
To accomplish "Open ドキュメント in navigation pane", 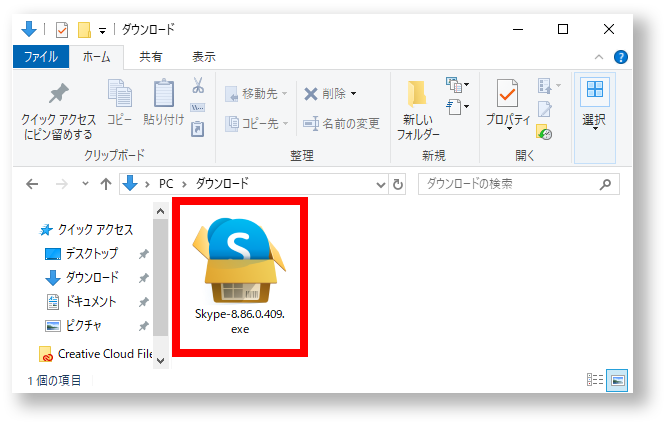I will click(x=81, y=302).
